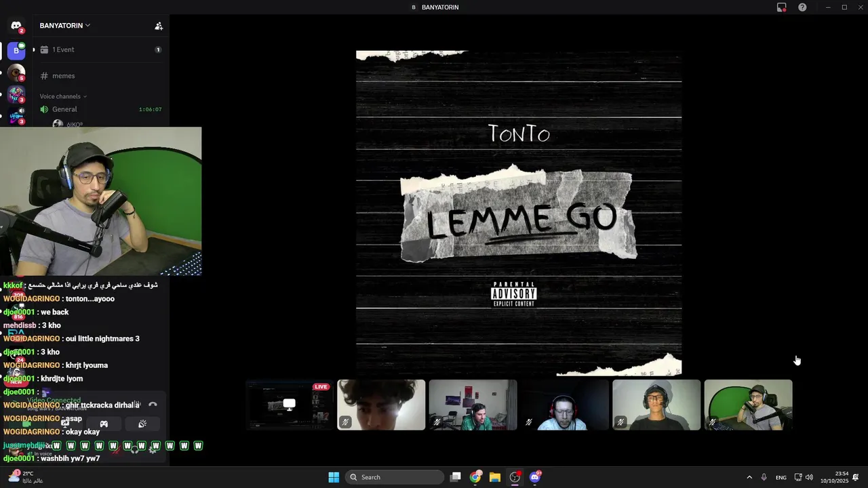Viewport: 868px width, 488px height.
Task: Open the soundboard button in voice panel
Action: coord(142,424)
